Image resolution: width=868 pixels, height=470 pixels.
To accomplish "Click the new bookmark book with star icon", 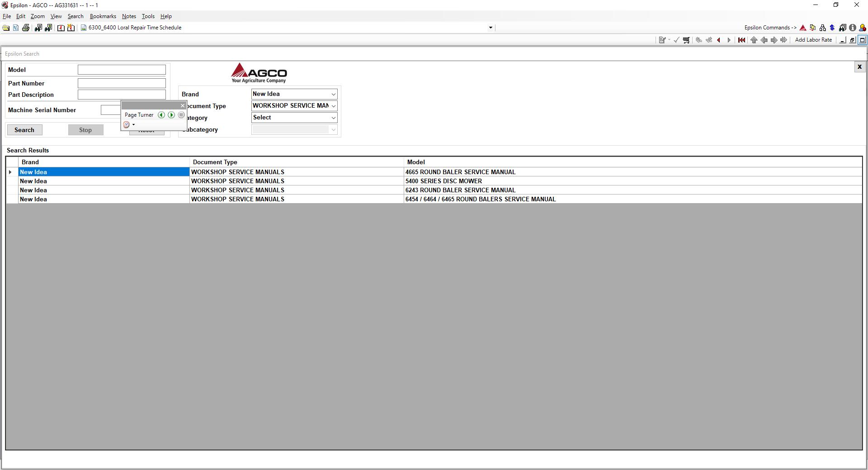I will (x=71, y=28).
